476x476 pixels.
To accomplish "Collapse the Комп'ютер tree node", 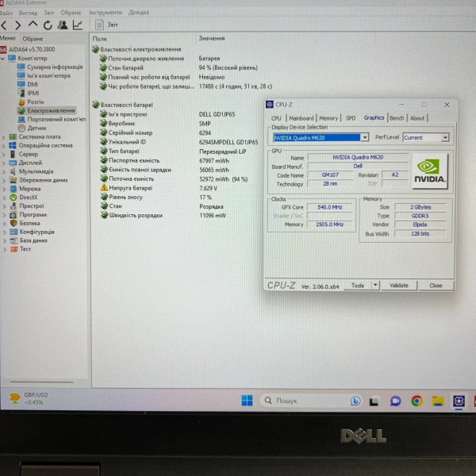I will pyautogui.click(x=2, y=58).
